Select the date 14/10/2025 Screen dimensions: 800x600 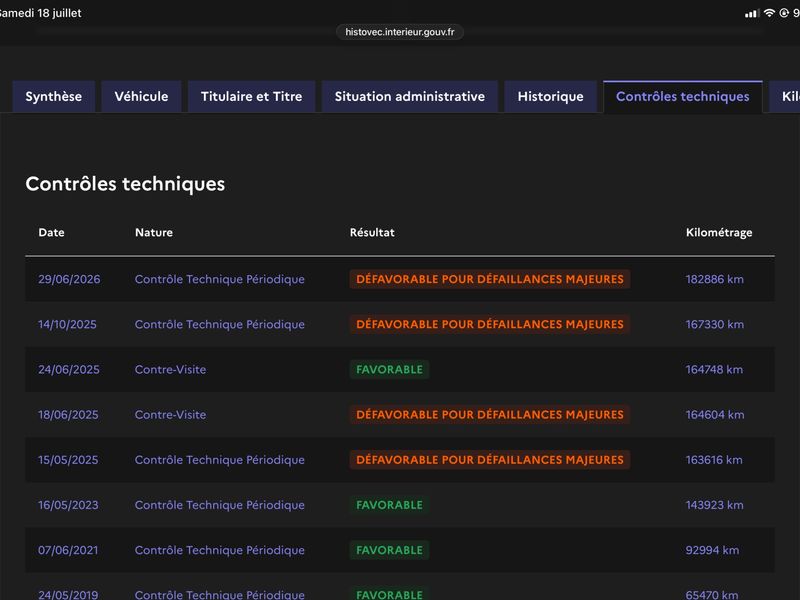coord(67,324)
